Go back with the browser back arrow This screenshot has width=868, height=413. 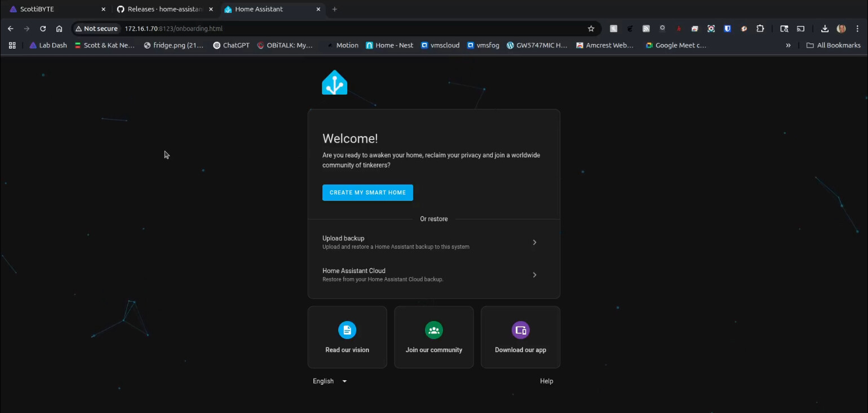click(10, 29)
